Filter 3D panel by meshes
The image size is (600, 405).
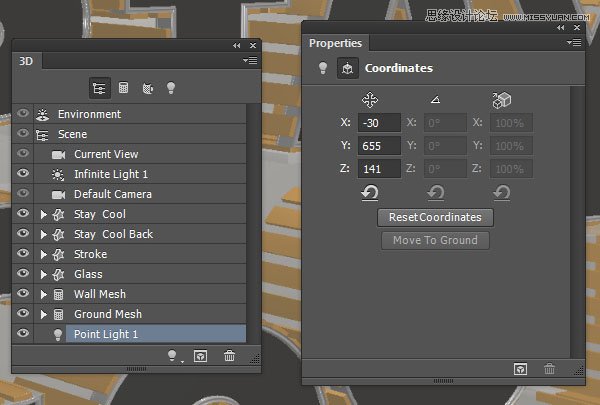tap(123, 88)
